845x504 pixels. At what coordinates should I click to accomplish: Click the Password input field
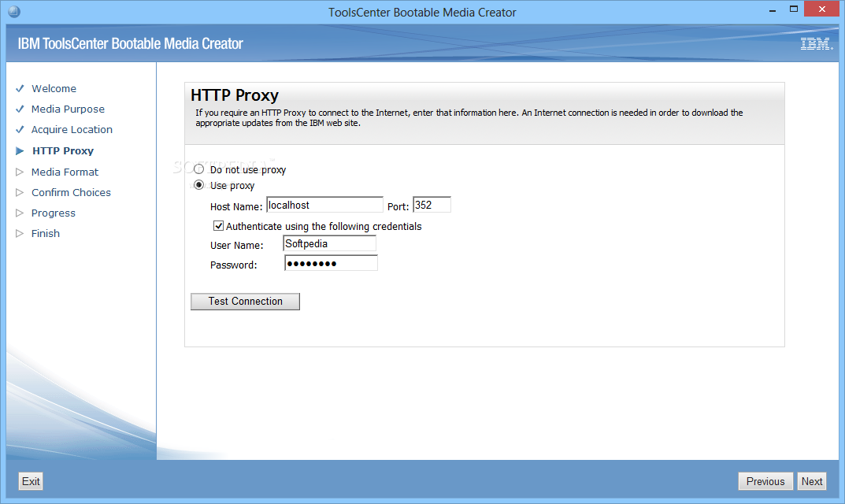click(x=331, y=263)
